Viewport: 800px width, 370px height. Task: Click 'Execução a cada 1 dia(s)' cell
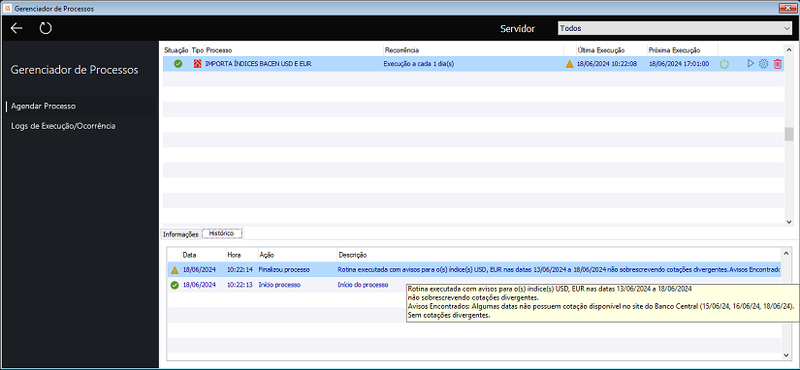(x=419, y=64)
